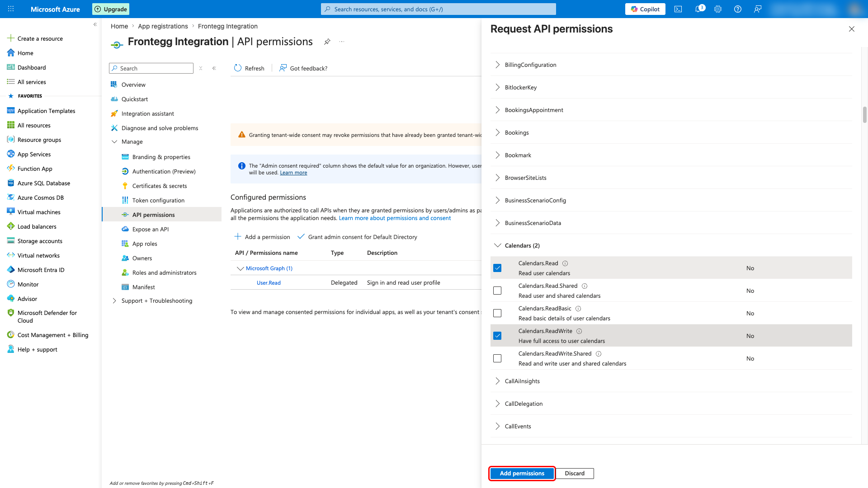Click the Discard button
Image resolution: width=868 pixels, height=488 pixels.
pos(575,473)
